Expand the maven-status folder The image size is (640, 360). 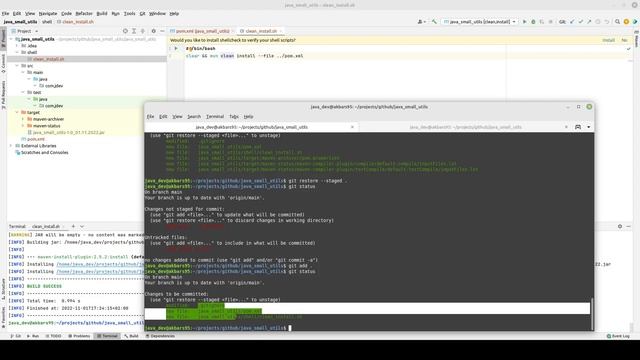point(23,126)
